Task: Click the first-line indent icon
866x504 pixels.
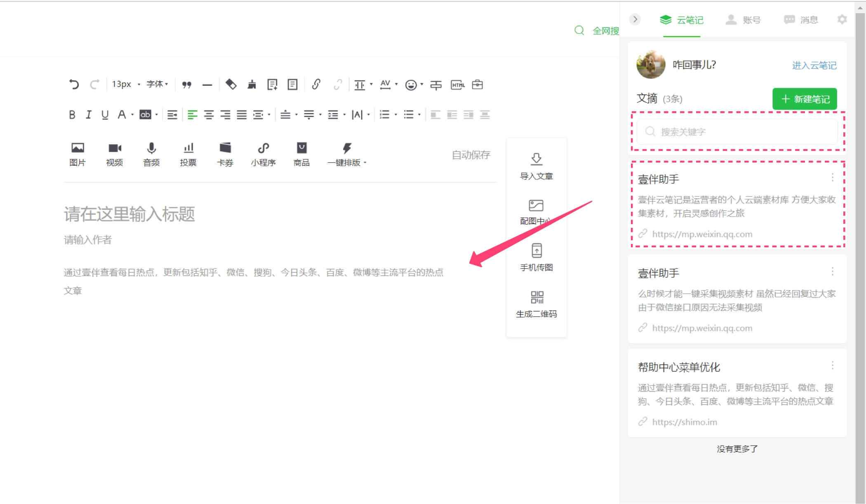Action: tap(172, 115)
